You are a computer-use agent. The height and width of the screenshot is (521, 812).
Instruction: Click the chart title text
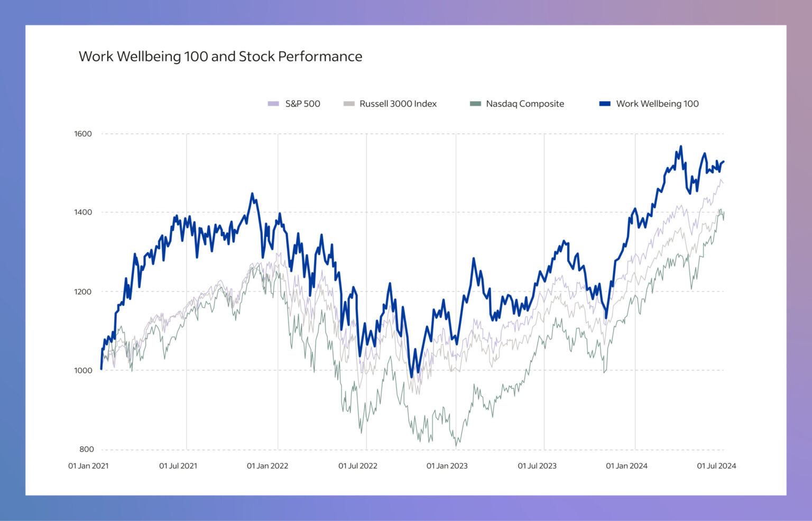point(220,57)
